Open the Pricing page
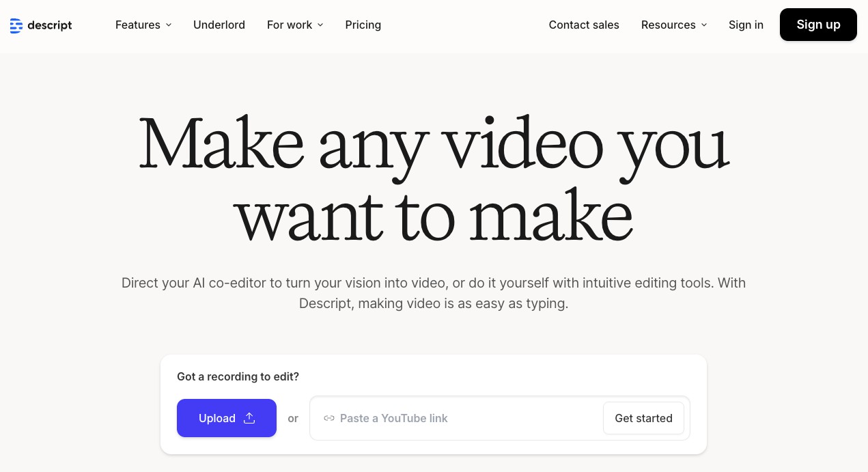 [x=363, y=25]
